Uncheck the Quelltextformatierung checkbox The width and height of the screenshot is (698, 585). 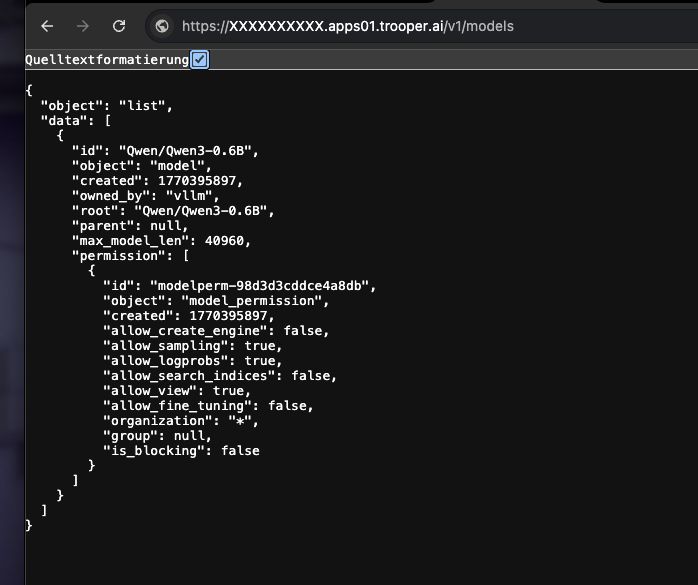[x=199, y=60]
